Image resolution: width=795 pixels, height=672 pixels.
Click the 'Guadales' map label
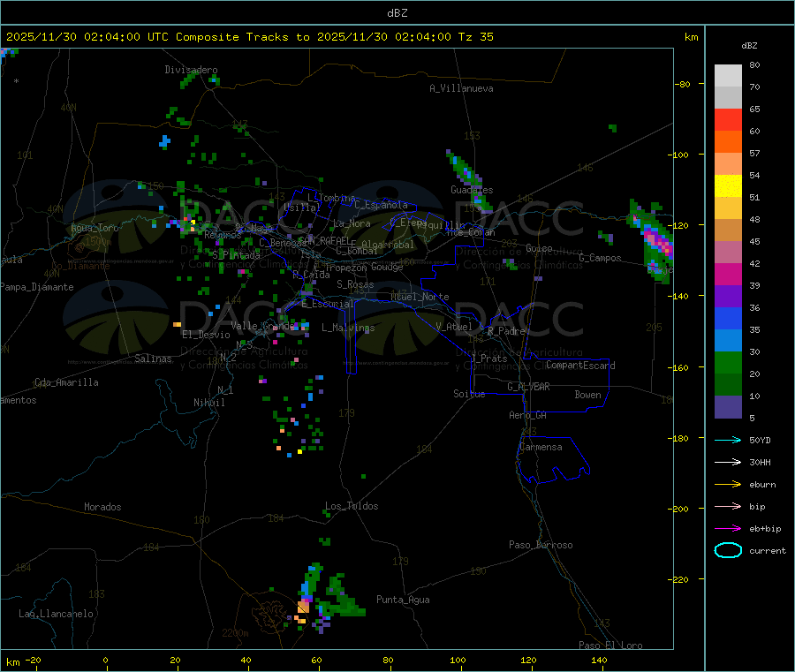point(472,190)
